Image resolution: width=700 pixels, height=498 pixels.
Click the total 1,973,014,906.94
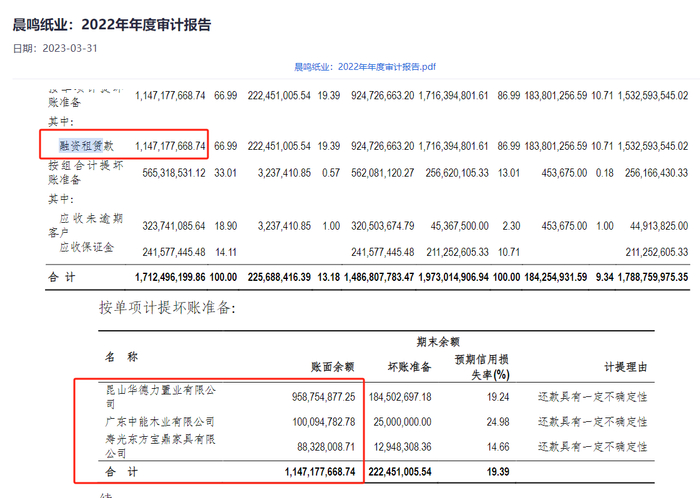[454, 277]
